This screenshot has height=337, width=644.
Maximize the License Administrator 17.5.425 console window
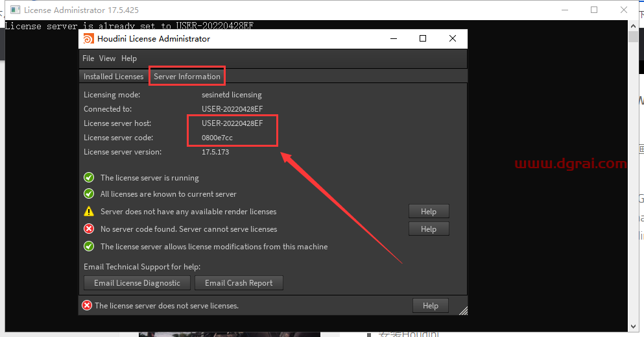pyautogui.click(x=594, y=10)
